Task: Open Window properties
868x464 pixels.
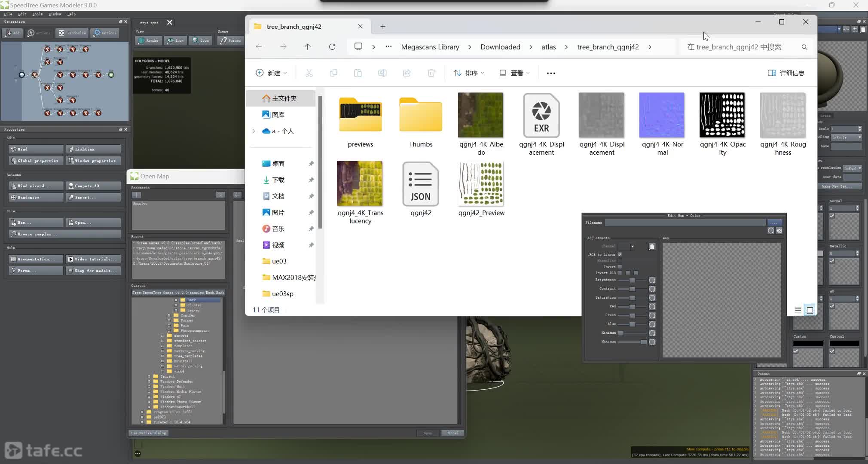Action: tap(94, 161)
